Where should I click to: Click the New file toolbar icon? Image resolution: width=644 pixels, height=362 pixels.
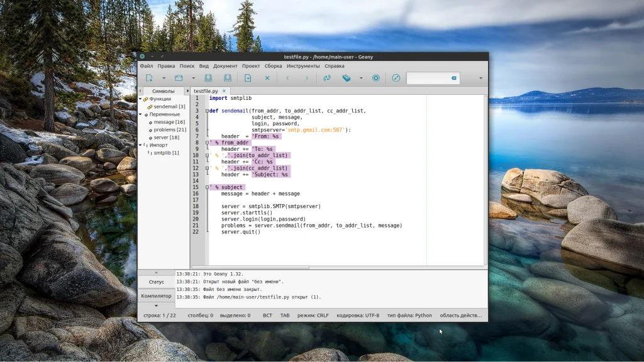coord(149,78)
